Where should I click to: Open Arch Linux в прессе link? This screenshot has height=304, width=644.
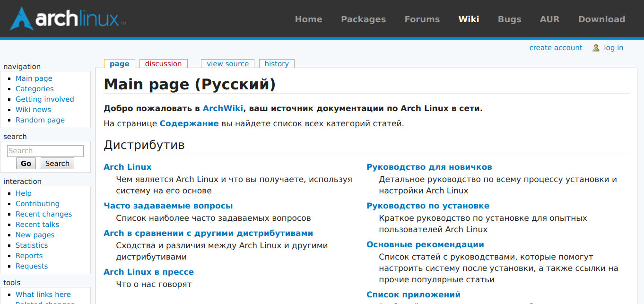(148, 272)
